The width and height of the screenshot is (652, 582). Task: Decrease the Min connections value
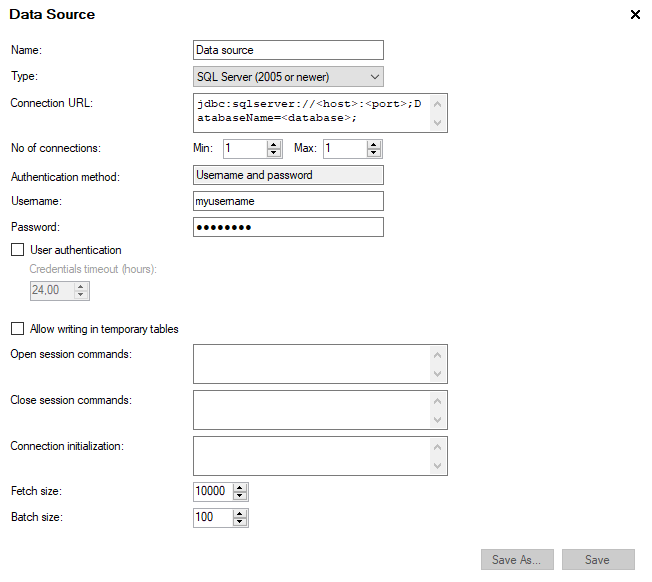[x=274, y=153]
